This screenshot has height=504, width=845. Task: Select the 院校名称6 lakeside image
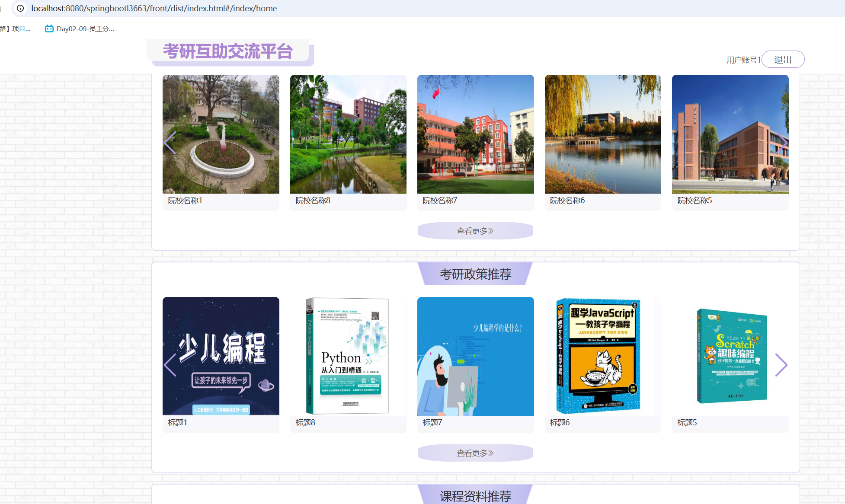point(603,134)
